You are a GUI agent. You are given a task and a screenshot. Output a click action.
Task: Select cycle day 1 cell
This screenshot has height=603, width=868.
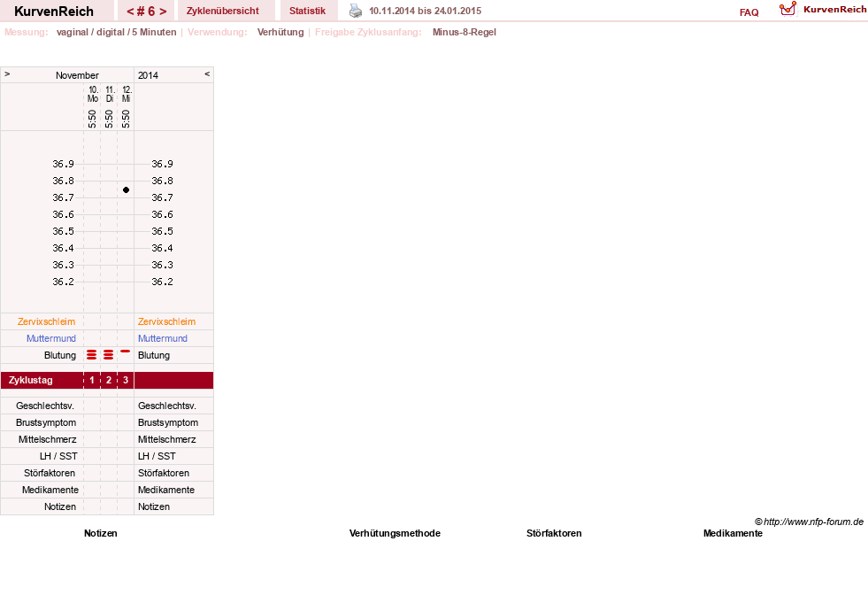click(92, 380)
